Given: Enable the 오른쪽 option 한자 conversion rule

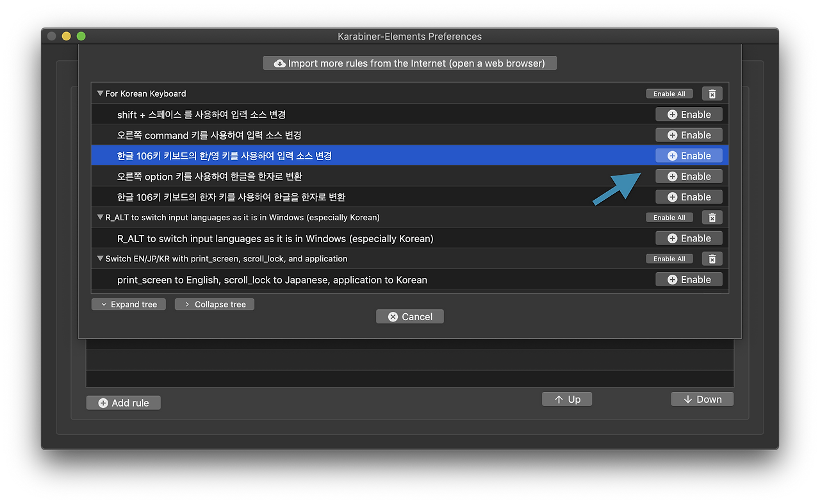Looking at the screenshot, I should pos(689,176).
